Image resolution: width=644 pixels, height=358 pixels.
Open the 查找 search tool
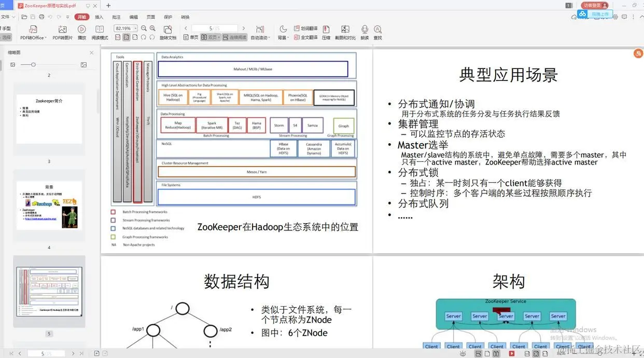point(378,33)
